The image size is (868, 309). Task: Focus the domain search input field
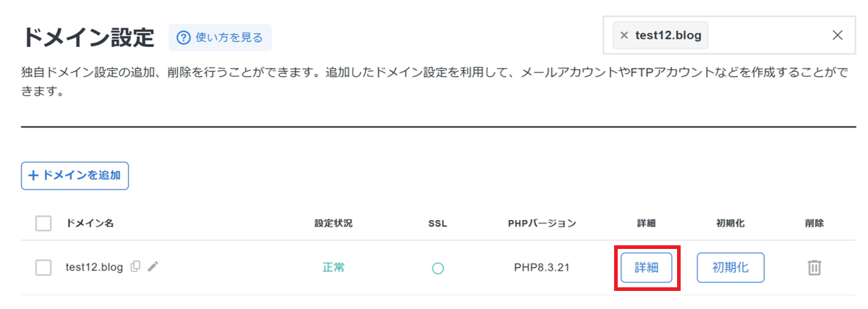point(767,35)
